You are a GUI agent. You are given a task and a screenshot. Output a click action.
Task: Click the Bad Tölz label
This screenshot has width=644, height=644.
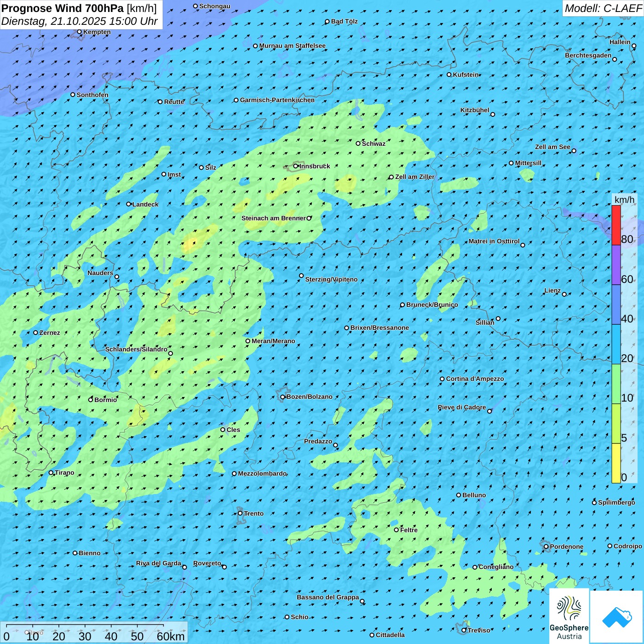tap(345, 21)
